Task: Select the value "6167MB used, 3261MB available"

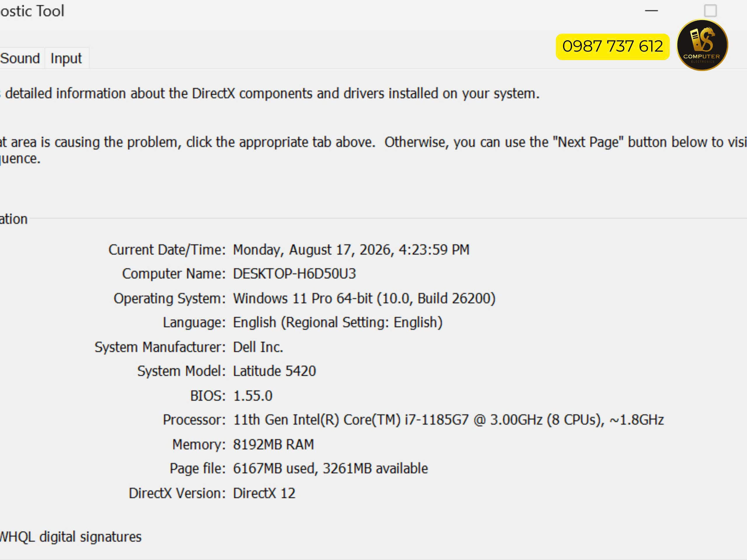Action: coord(331,468)
